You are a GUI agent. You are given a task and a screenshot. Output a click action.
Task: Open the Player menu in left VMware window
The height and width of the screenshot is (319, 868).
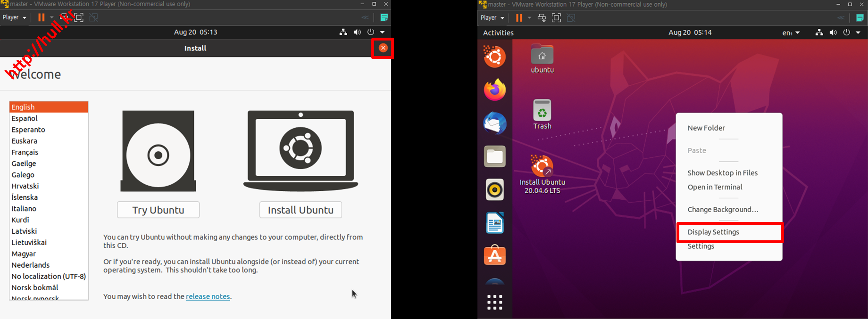15,17
